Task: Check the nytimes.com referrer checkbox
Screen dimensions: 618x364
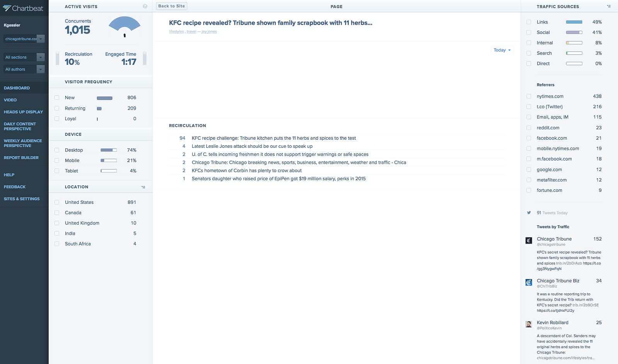Action: 529,96
